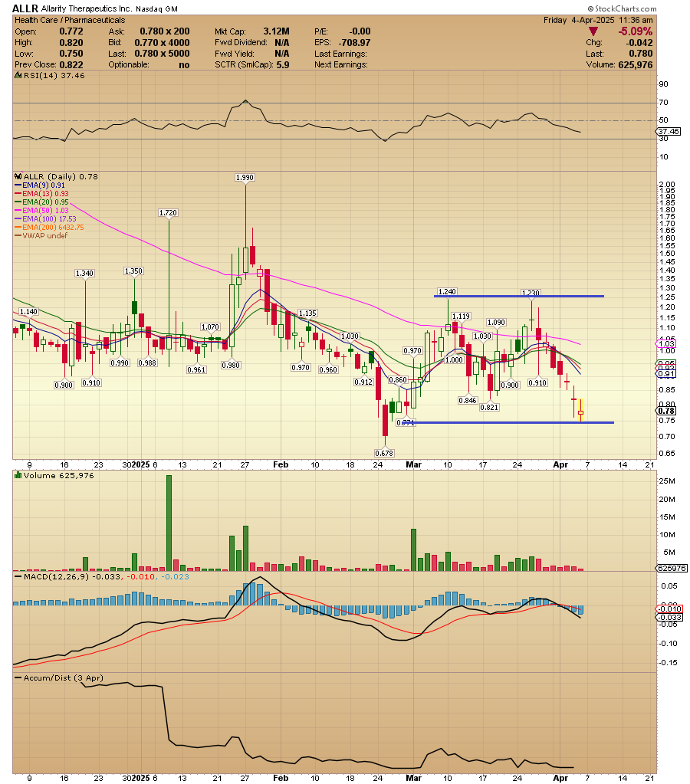Click the 0.78 last-price axis tag
The width and height of the screenshot is (690, 784).
(x=666, y=411)
